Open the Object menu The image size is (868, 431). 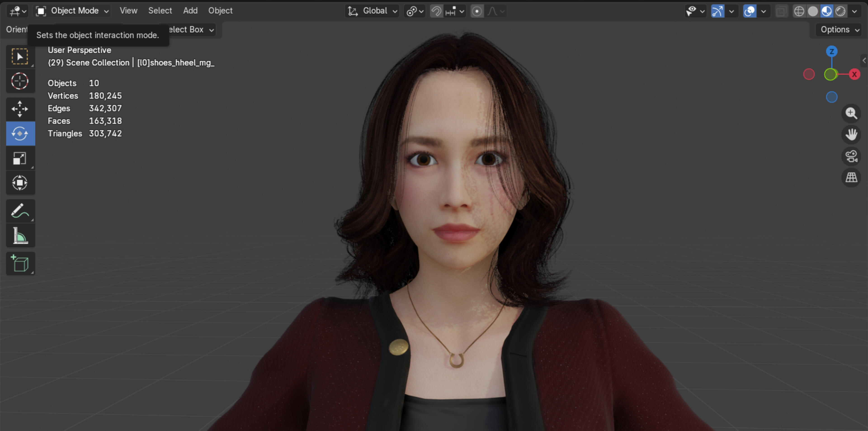point(220,11)
